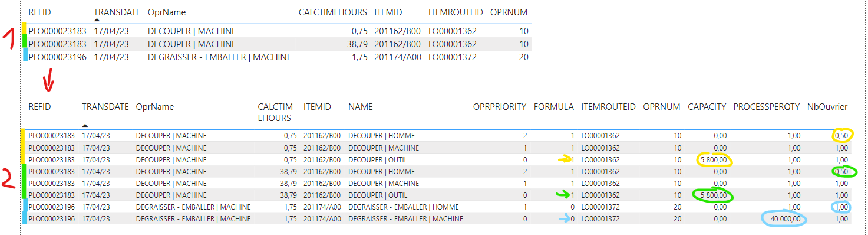Select 5 800,00 capacity in 38,79 row
Screen dimensions: 868x235
pos(714,195)
